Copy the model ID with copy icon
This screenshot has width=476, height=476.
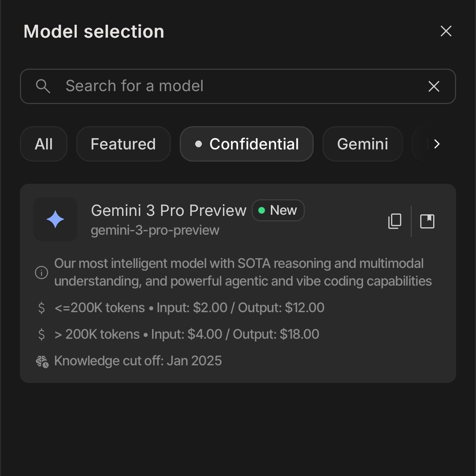tap(394, 221)
